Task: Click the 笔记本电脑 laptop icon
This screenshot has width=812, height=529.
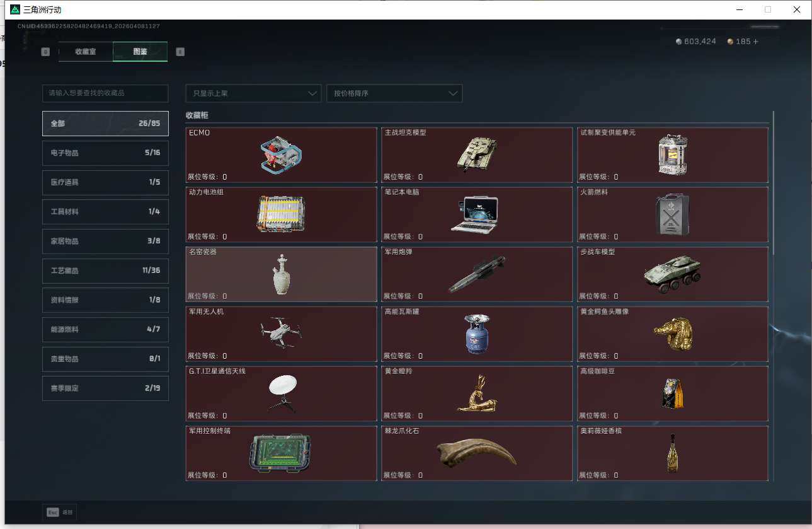Action: click(x=474, y=214)
